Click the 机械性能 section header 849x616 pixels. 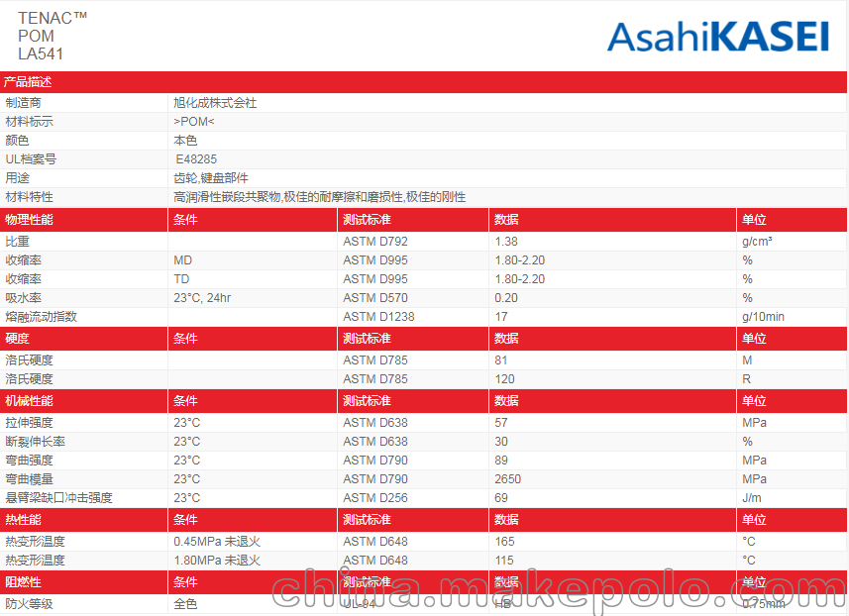pyautogui.click(x=30, y=401)
